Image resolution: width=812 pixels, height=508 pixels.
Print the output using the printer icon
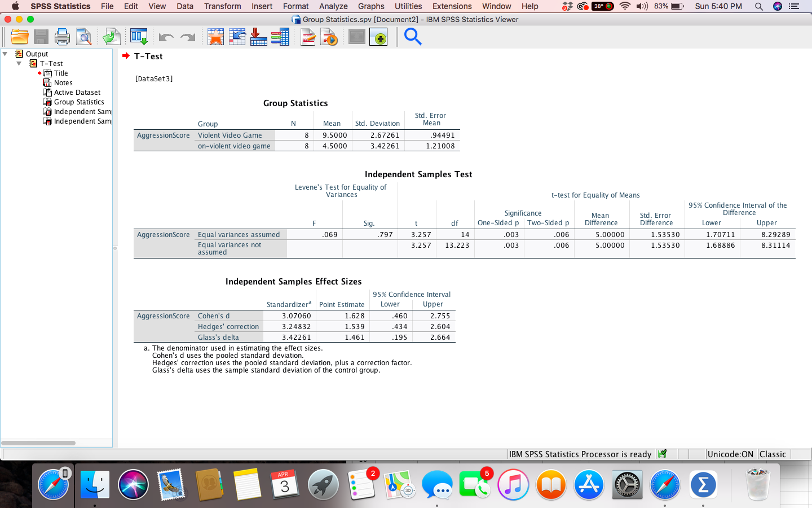pyautogui.click(x=62, y=37)
